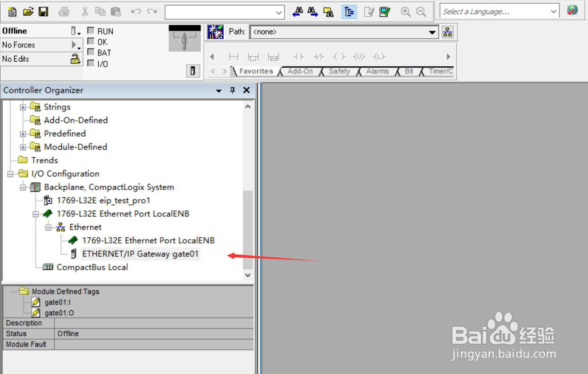The image size is (588, 374).
Task: Insert Examine Off XIO contact
Action: (x=318, y=57)
